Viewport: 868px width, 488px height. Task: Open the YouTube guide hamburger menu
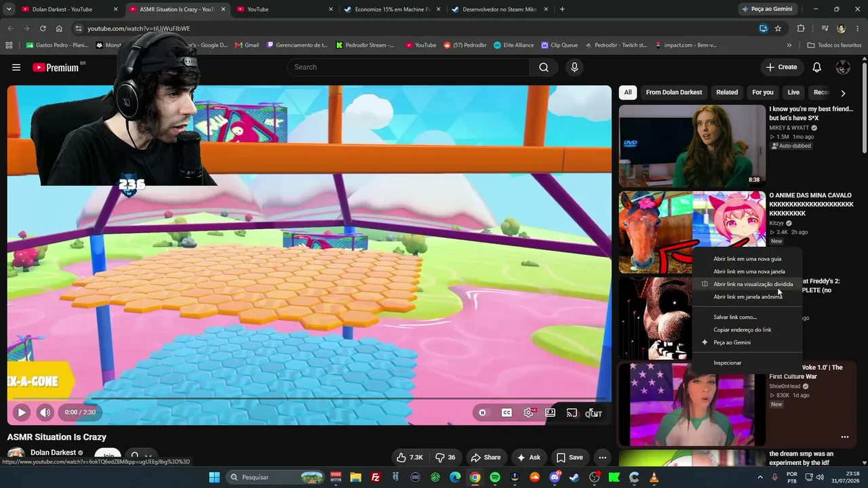[16, 67]
